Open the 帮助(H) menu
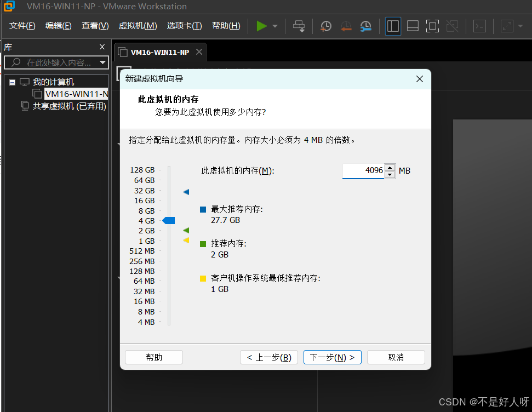The height and width of the screenshot is (412, 532). click(x=226, y=26)
